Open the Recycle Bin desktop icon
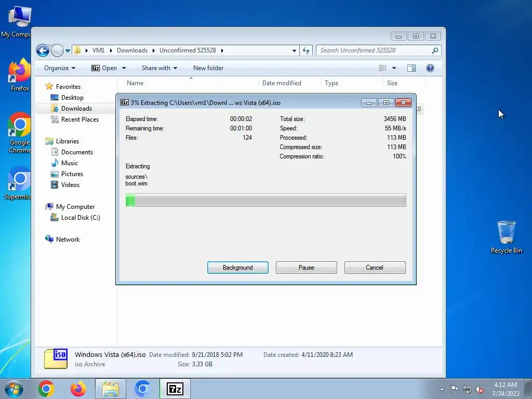532x399 pixels. 506,237
